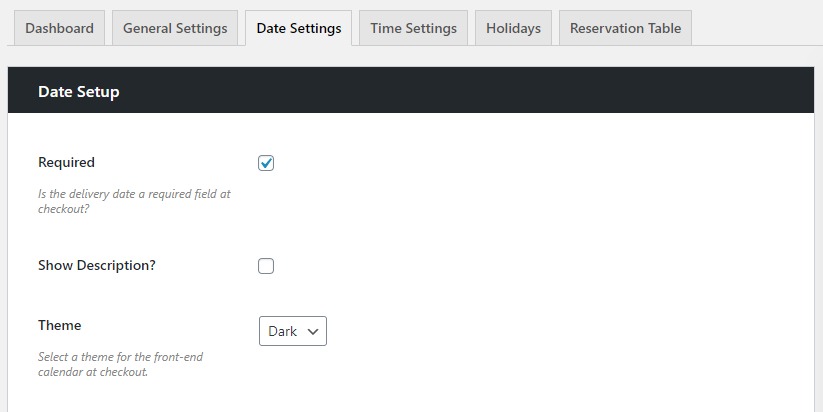Click the empty box beside Show Description?
The image size is (823, 412).
[x=266, y=266]
